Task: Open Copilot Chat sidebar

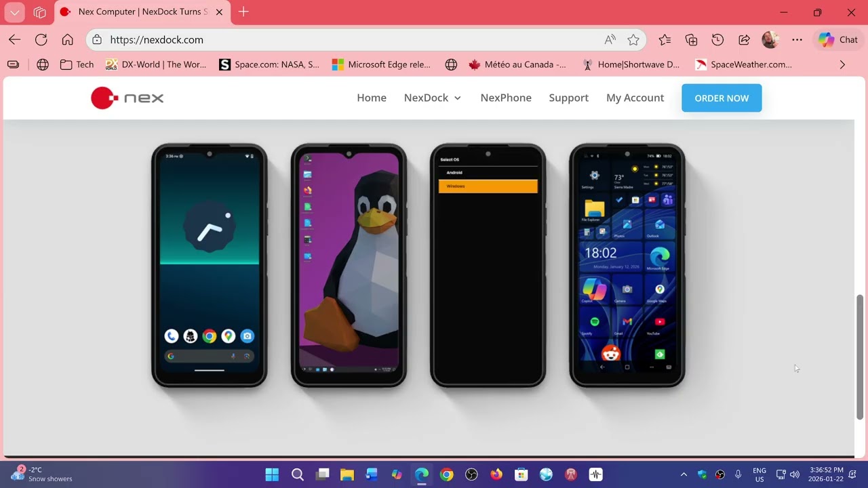Action: (x=838, y=40)
